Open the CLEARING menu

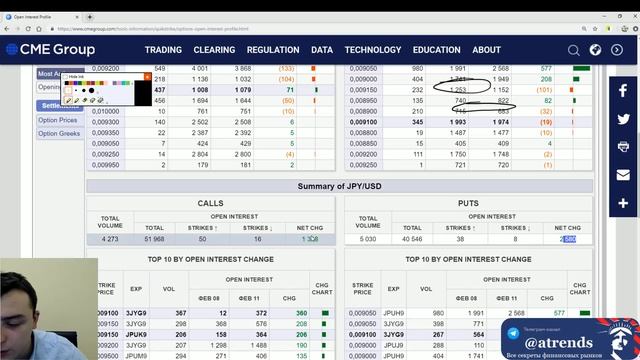[214, 50]
